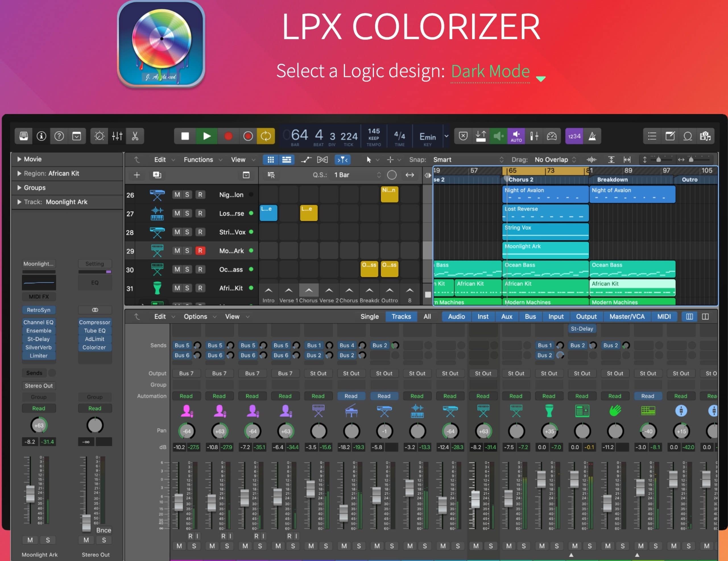The height and width of the screenshot is (561, 728).
Task: Open the Loop Browser icon
Action: click(688, 136)
